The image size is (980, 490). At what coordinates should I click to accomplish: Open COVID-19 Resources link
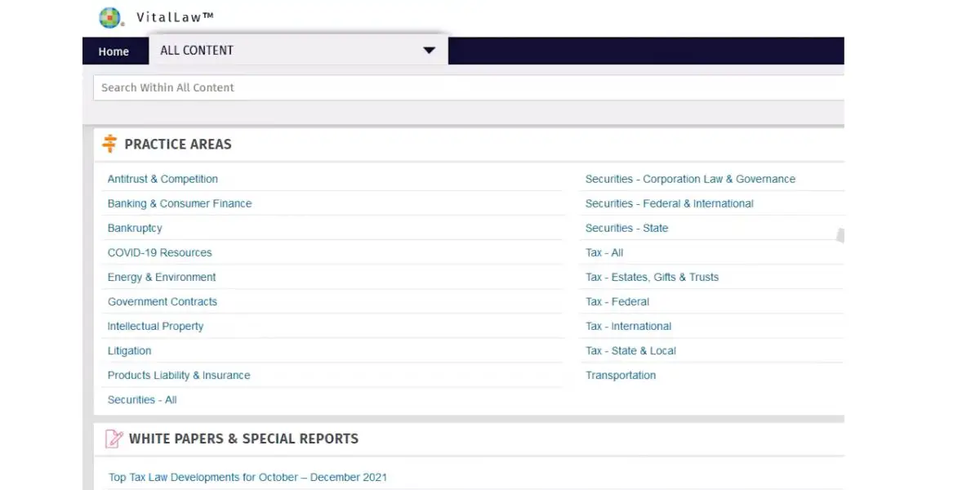pyautogui.click(x=159, y=252)
